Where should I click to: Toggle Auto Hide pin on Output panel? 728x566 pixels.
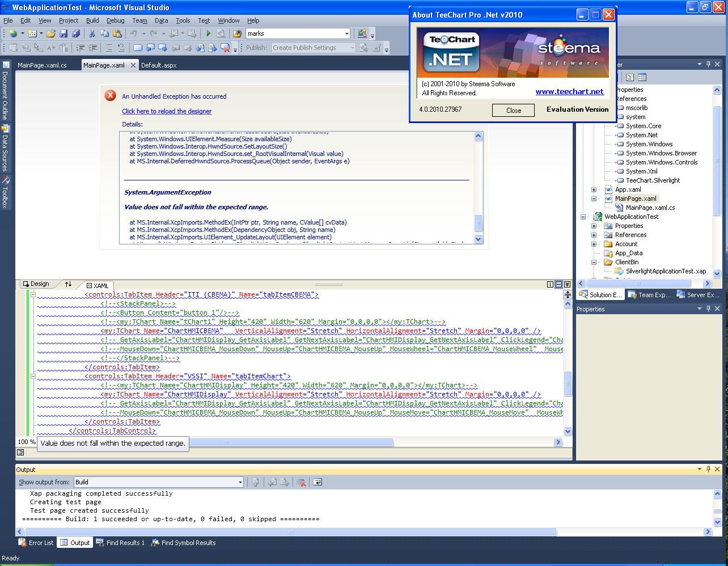click(x=708, y=469)
